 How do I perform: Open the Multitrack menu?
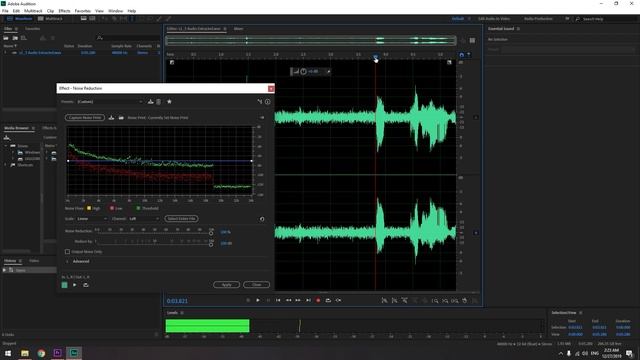click(33, 11)
